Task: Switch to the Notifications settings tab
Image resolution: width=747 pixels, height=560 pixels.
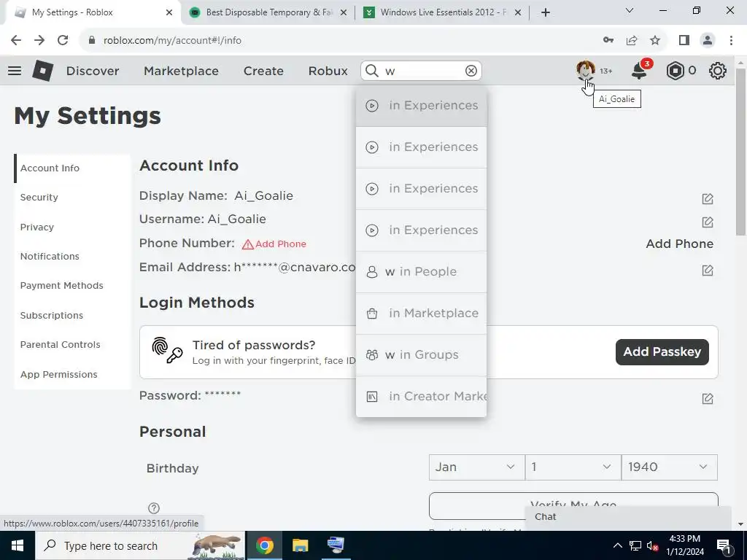Action: pyautogui.click(x=72, y=256)
